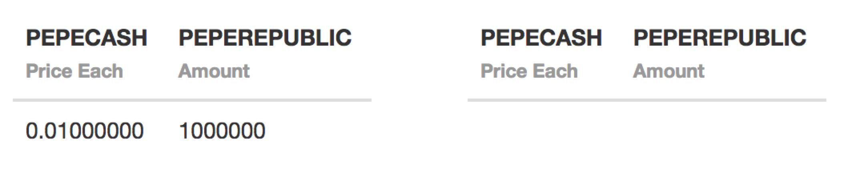Click blank space right of left PEPEREPUBLIC header
The image size is (868, 181).
pyautogui.click(x=362, y=38)
